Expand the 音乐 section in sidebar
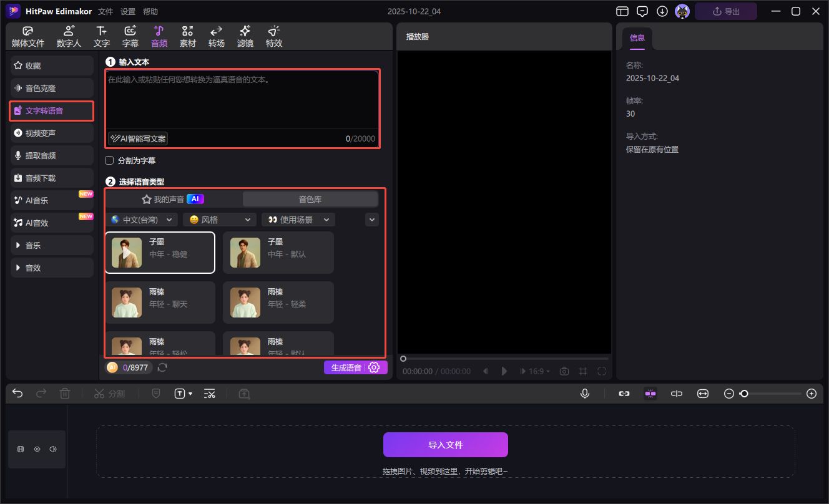This screenshot has width=829, height=504. click(52, 246)
